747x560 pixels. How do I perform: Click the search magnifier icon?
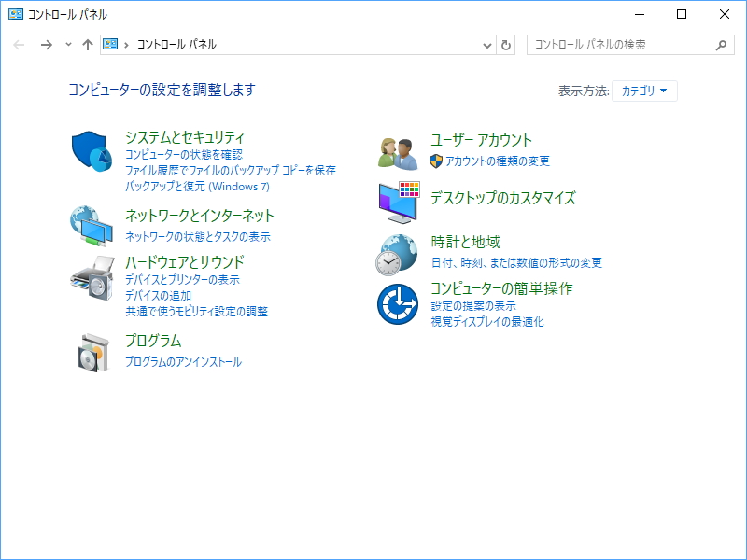[x=720, y=44]
